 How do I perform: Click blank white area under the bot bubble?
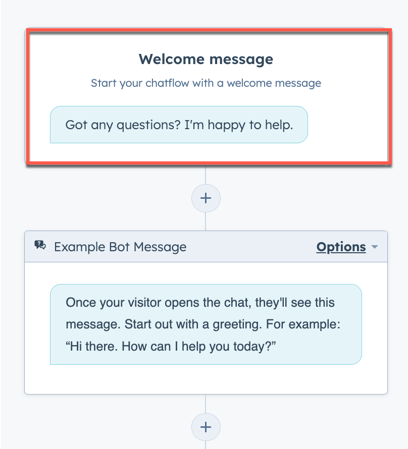click(206, 379)
